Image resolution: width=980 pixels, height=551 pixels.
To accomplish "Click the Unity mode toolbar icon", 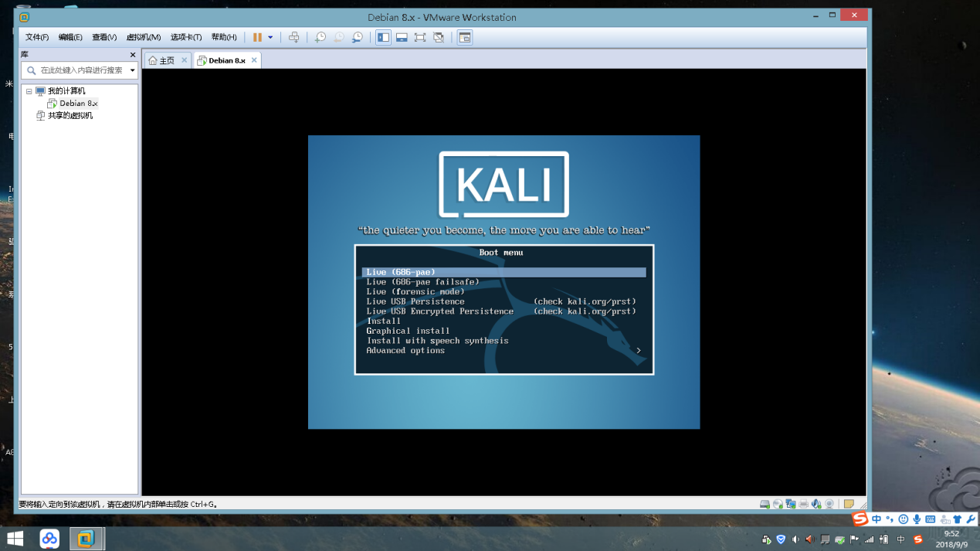I will (x=439, y=37).
